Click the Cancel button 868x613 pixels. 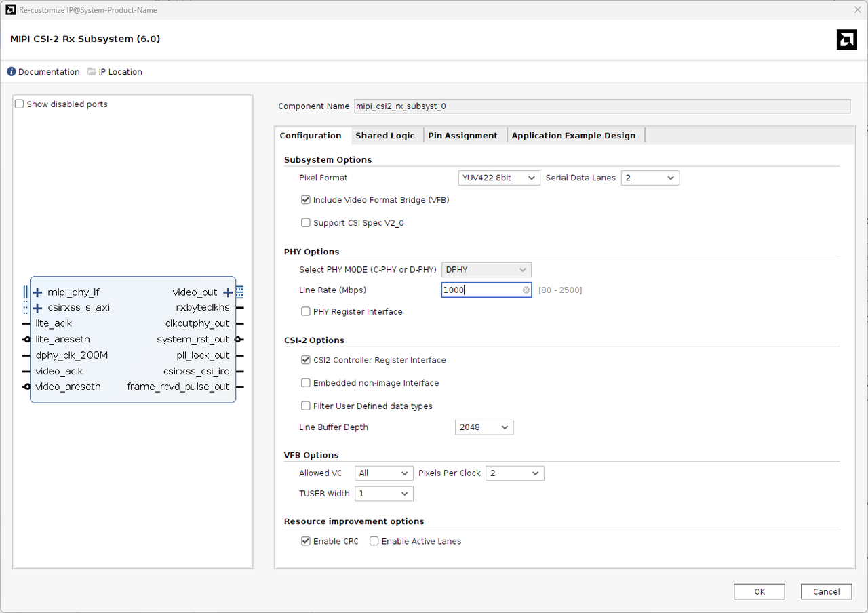[x=826, y=591]
